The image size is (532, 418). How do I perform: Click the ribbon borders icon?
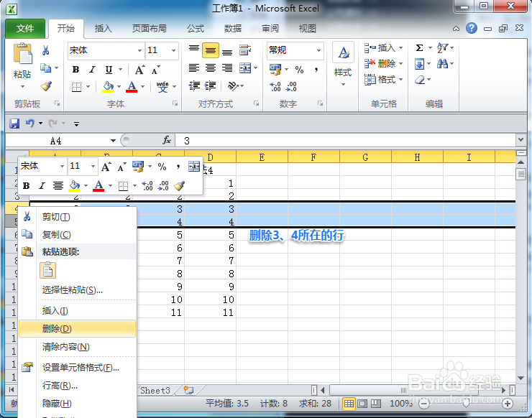click(x=77, y=87)
